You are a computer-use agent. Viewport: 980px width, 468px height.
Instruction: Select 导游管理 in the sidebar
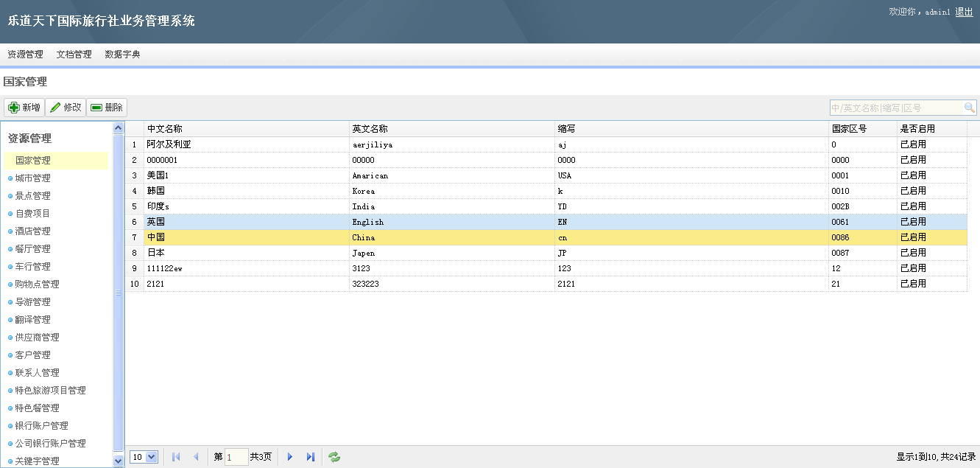33,301
